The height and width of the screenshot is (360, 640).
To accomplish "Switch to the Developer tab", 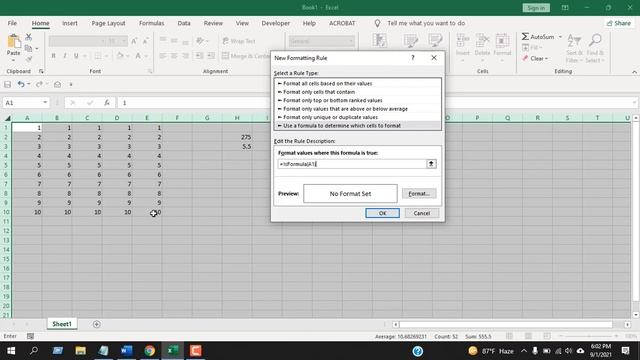I will pos(276,23).
